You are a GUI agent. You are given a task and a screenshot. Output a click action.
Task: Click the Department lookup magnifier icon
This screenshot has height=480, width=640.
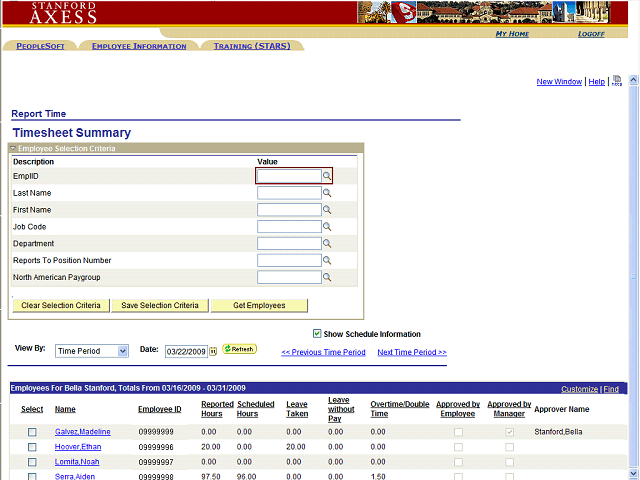(326, 244)
